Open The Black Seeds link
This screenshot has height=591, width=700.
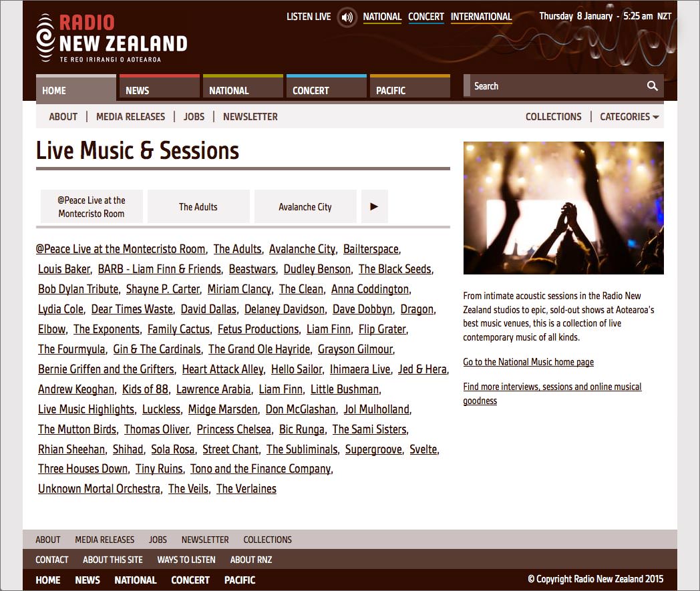(x=395, y=269)
